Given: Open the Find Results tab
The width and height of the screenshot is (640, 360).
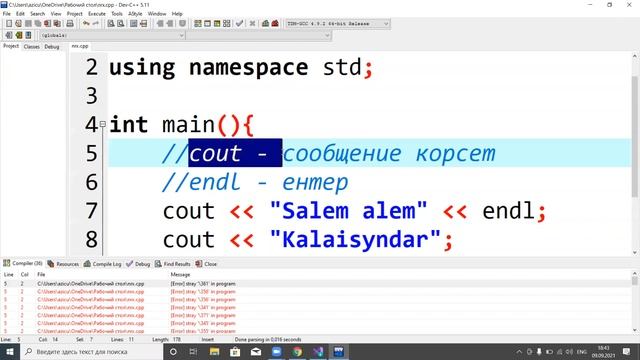Looking at the screenshot, I should coord(173,264).
